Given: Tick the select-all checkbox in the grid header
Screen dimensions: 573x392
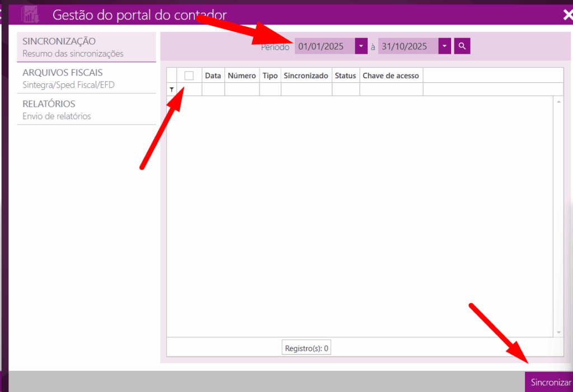Looking at the screenshot, I should (189, 75).
